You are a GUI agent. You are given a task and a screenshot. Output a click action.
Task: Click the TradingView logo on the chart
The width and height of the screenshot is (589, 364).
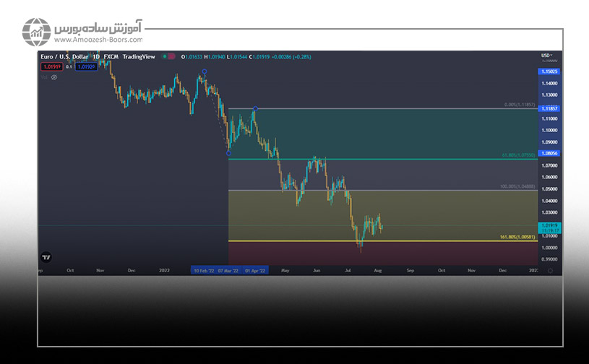46,256
